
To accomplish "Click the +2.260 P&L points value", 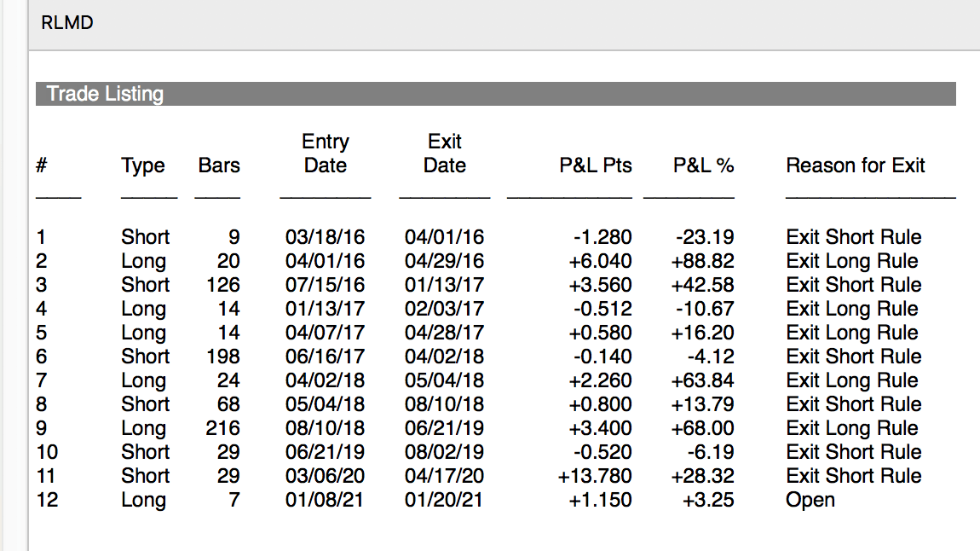I will (600, 380).
